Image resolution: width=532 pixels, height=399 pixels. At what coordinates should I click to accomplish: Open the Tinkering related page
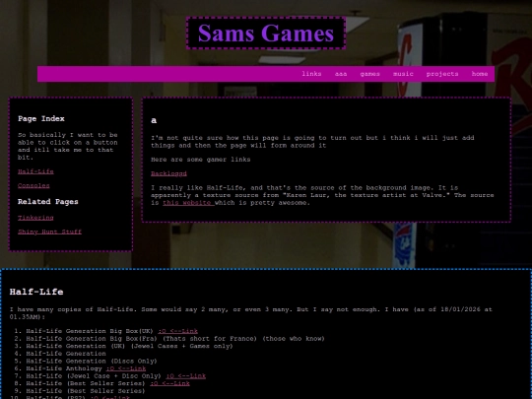tap(35, 218)
